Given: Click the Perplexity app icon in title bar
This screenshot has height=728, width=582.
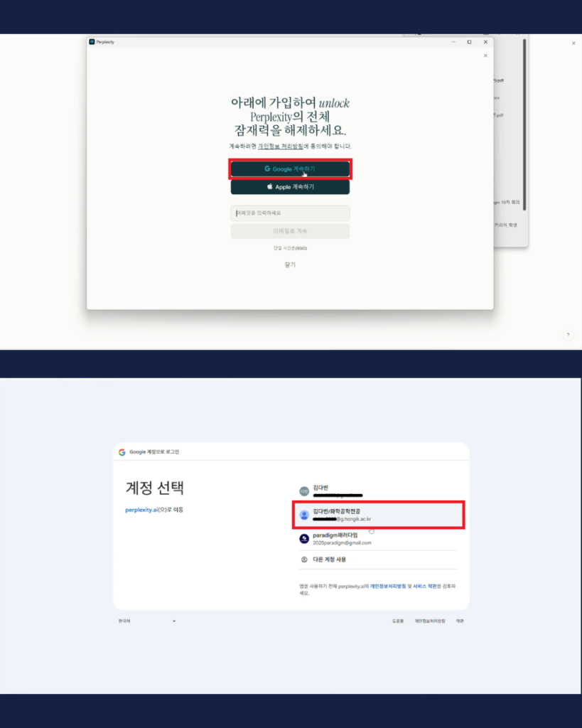Looking at the screenshot, I should 92,42.
